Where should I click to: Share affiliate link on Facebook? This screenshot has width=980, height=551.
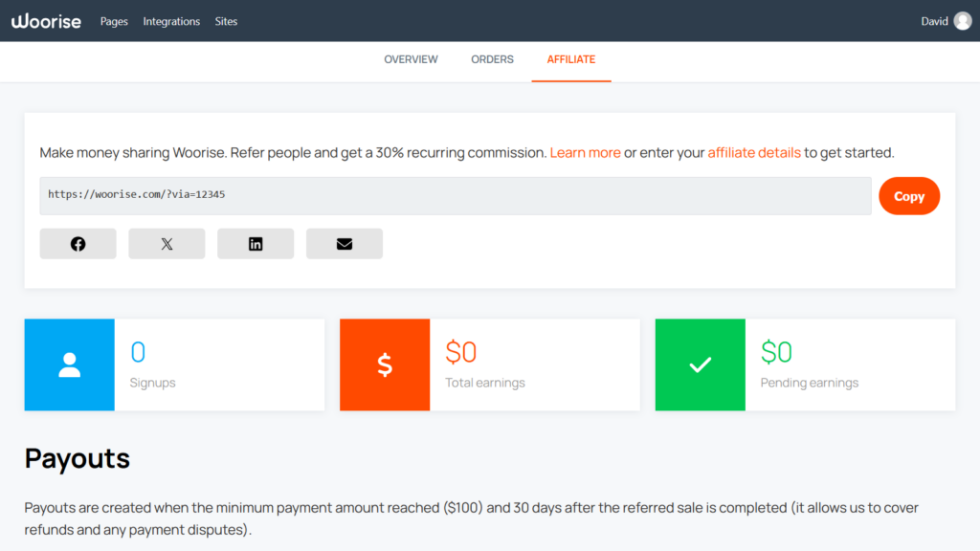pos(78,243)
